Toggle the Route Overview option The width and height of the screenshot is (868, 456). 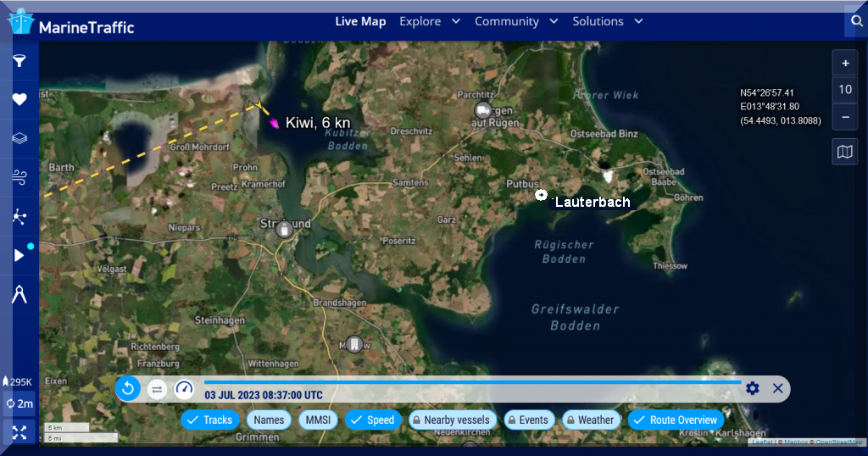tap(676, 420)
